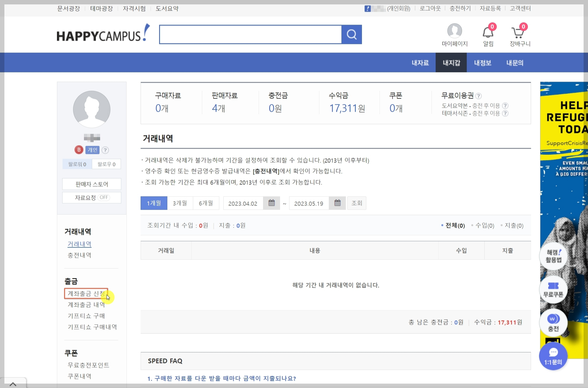Expand the bottom-left up chevron
The image size is (588, 388).
pos(13,384)
